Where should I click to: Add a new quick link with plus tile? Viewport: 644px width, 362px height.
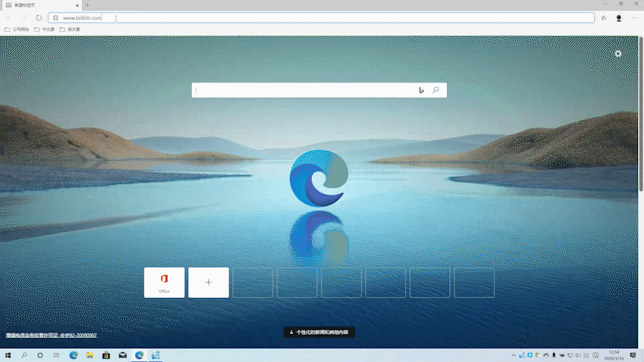208,282
